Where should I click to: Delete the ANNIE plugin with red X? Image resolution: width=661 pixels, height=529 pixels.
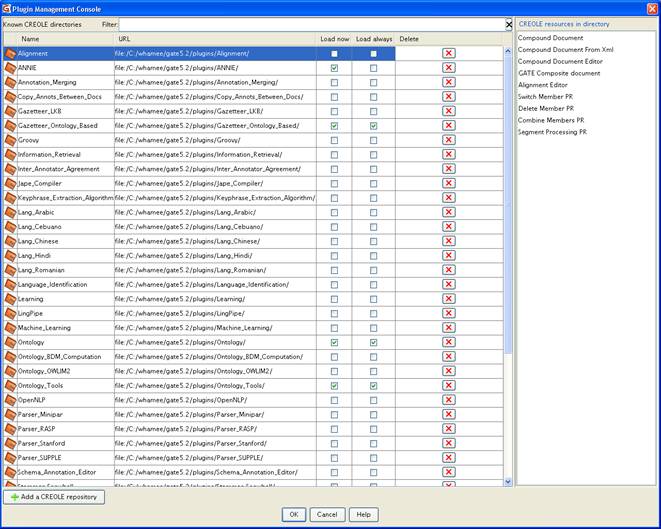tap(449, 67)
